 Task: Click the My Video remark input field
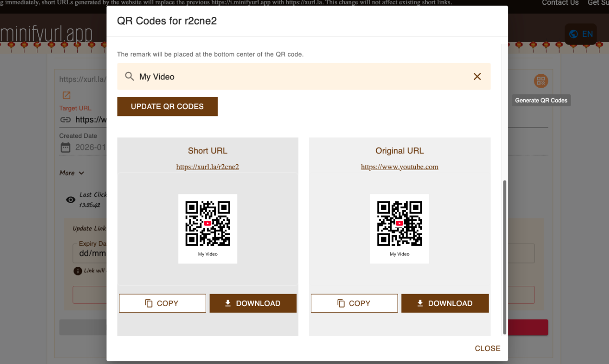point(240,77)
